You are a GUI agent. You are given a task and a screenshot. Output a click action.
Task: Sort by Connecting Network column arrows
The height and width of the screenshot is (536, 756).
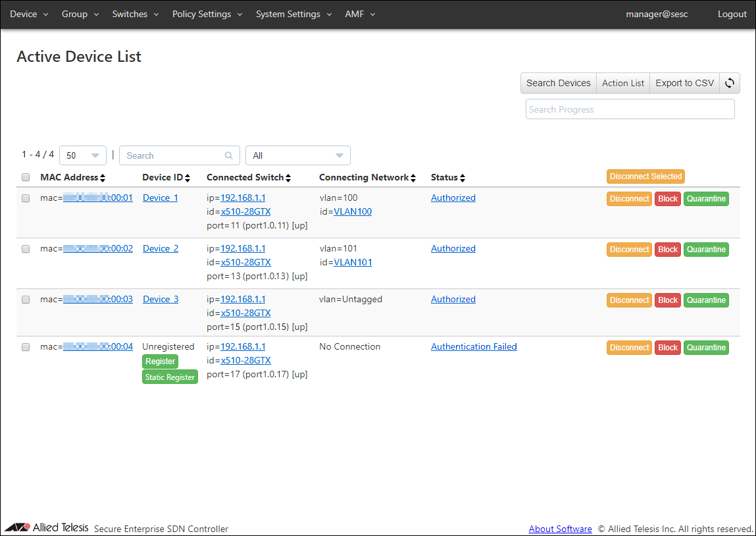[x=413, y=178]
